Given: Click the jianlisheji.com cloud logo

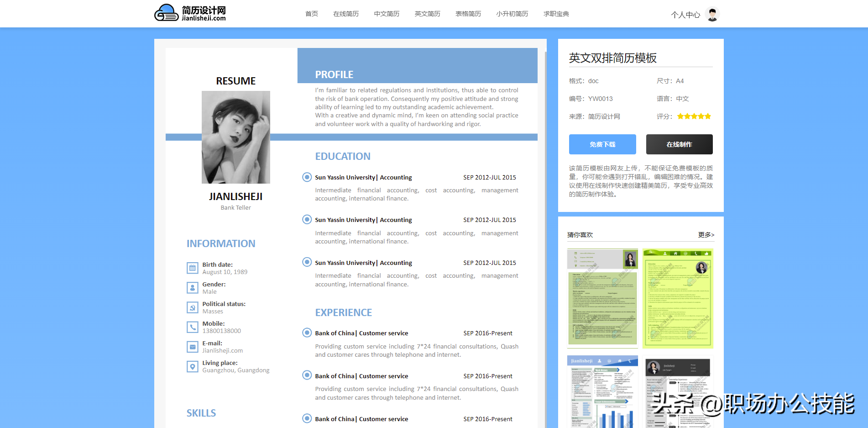Looking at the screenshot, I should point(190,13).
